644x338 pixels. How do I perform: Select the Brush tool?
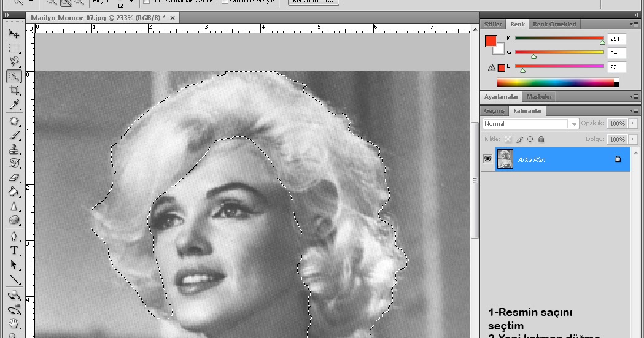[x=14, y=135]
